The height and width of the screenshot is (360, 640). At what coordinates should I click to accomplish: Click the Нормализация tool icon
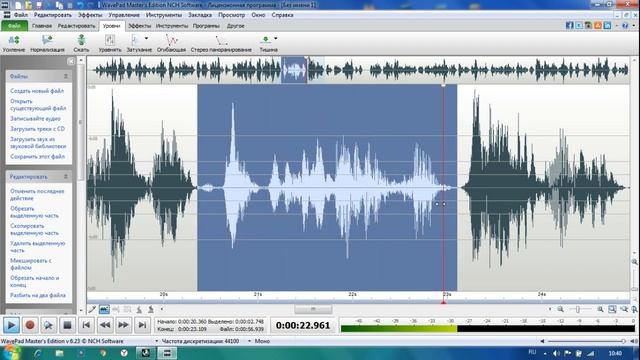tap(47, 40)
